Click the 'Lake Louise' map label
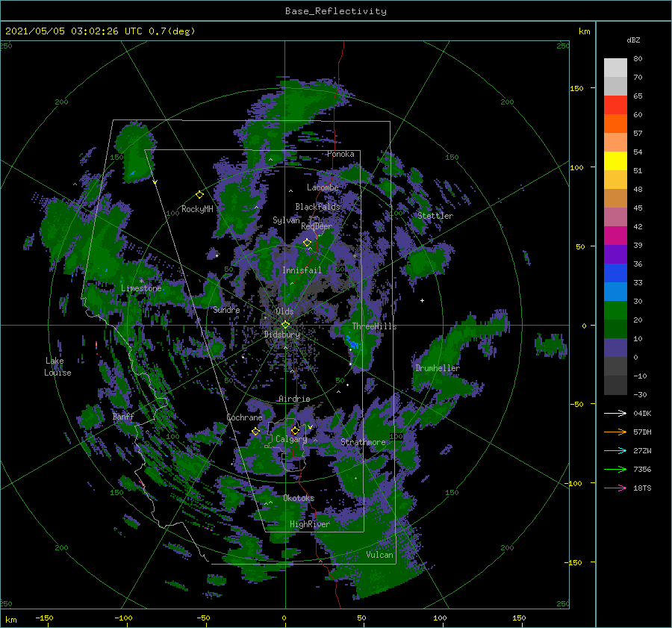The width and height of the screenshot is (672, 628). pos(57,367)
